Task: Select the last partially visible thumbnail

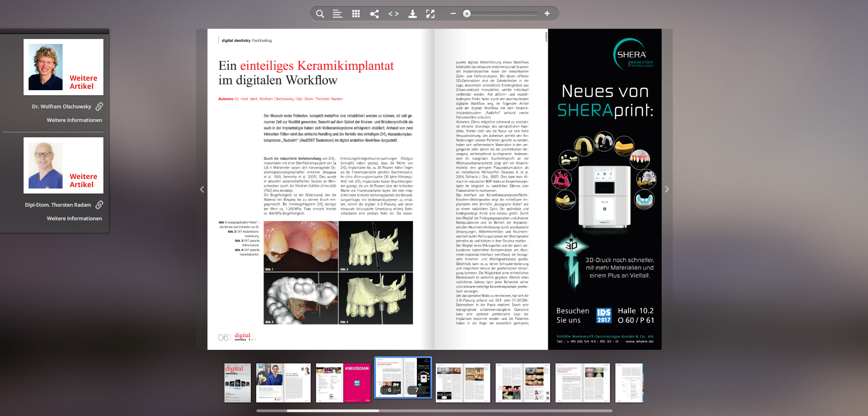Action: (629, 383)
